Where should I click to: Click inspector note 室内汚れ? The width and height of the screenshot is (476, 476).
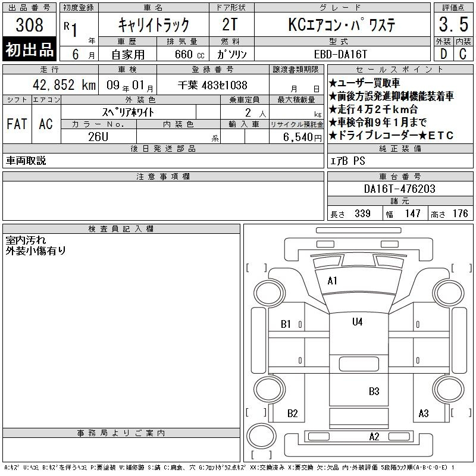coord(26,240)
